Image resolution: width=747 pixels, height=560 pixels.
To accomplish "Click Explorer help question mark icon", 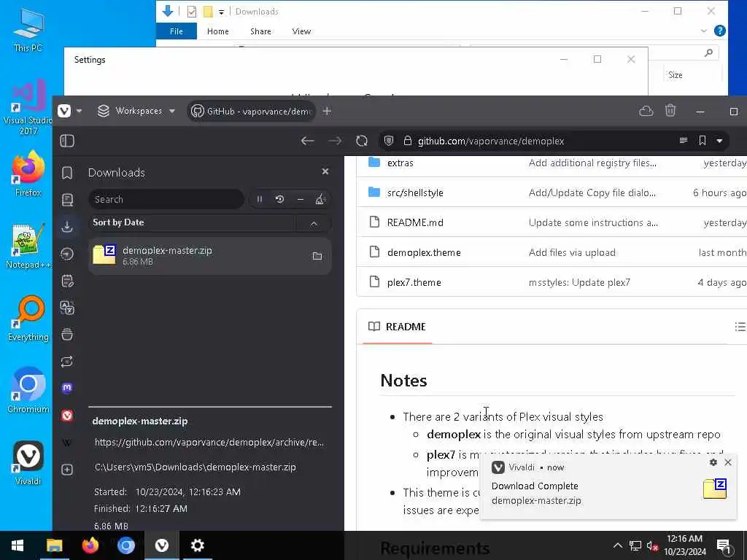I will [720, 31].
